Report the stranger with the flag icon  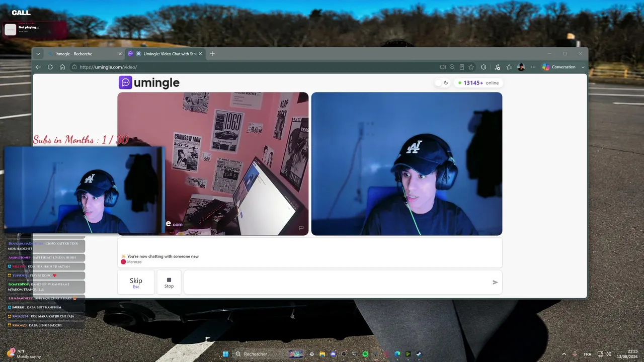click(x=301, y=228)
